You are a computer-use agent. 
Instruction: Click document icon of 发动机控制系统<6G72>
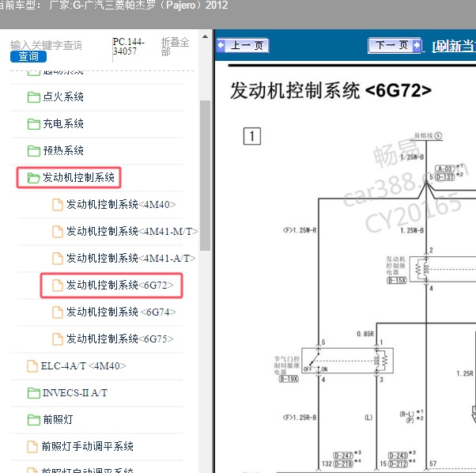58,286
